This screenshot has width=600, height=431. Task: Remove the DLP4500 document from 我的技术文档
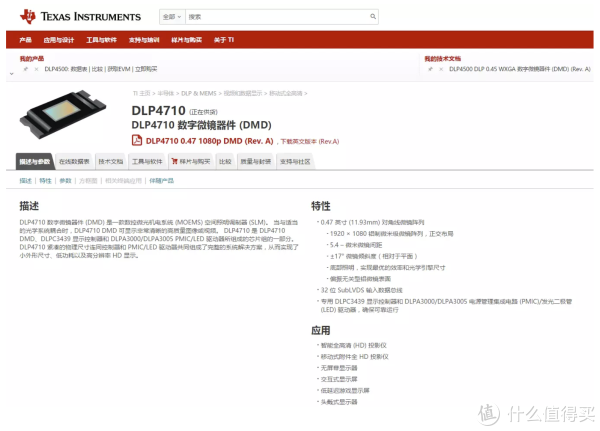pos(441,69)
